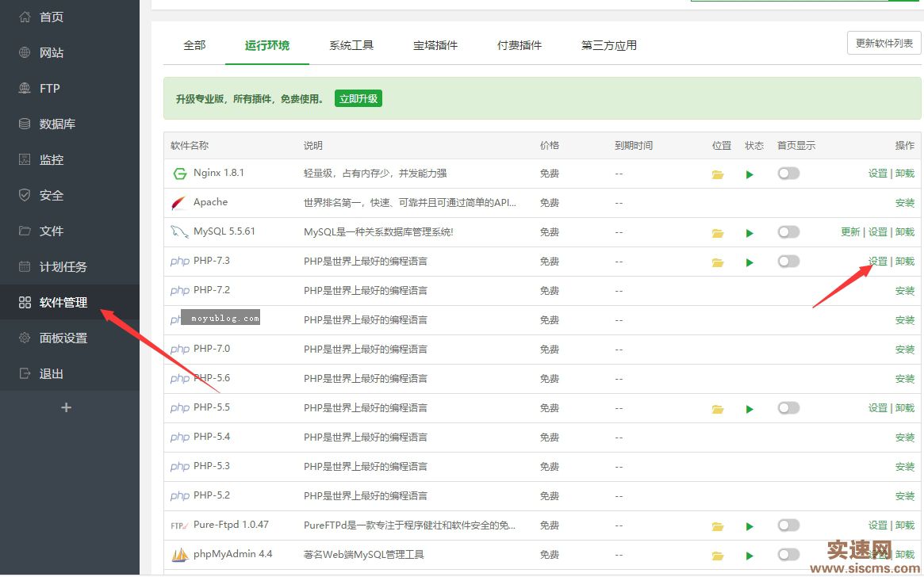
Task: Click phpMyAdmin status play icon
Action: tap(750, 556)
